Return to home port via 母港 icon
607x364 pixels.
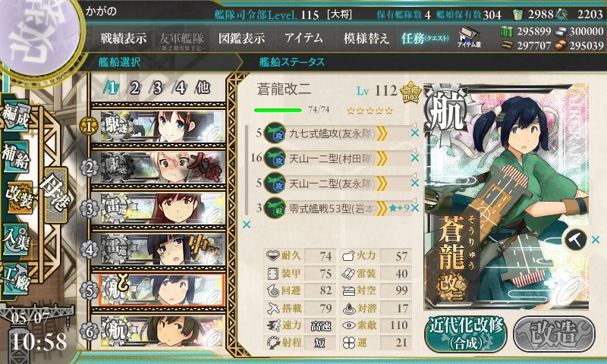(55, 196)
